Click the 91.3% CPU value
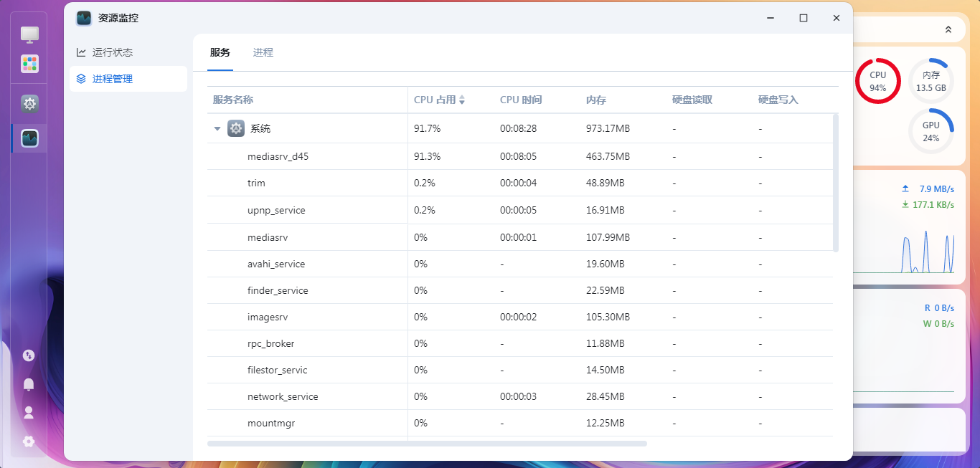980x468 pixels. point(427,156)
